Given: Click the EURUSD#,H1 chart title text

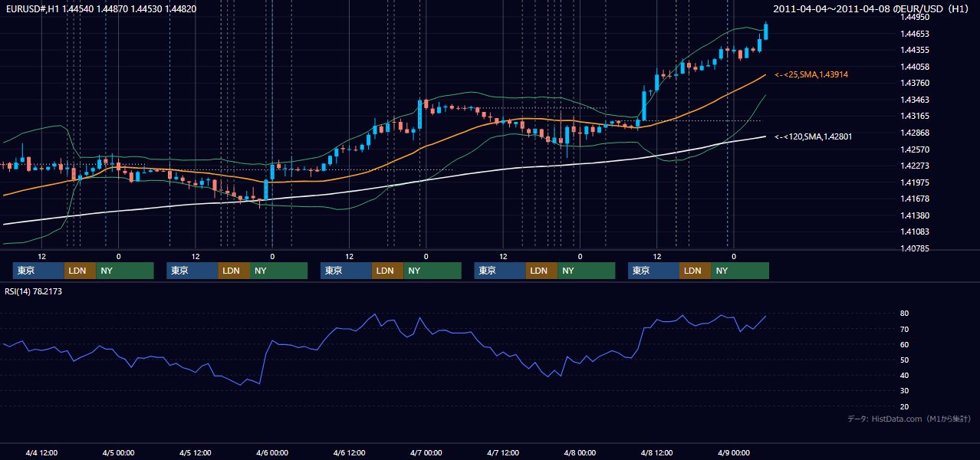Looking at the screenshot, I should [100, 8].
